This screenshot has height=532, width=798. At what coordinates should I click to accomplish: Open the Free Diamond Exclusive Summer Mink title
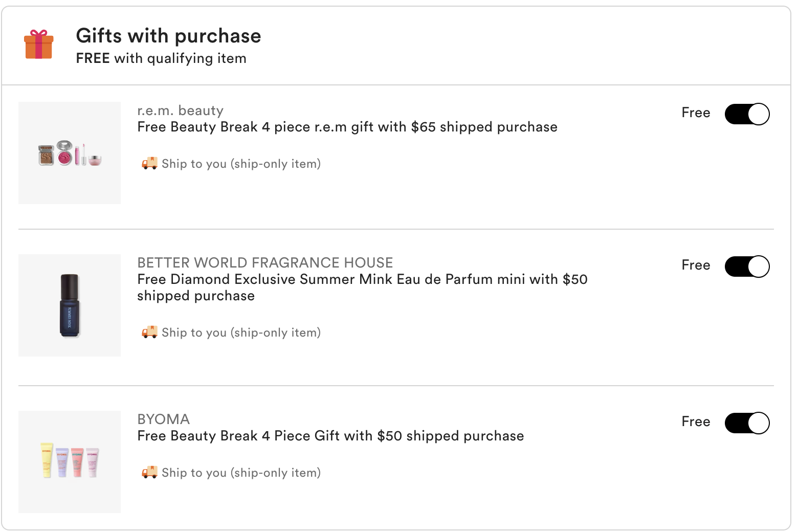tap(362, 280)
